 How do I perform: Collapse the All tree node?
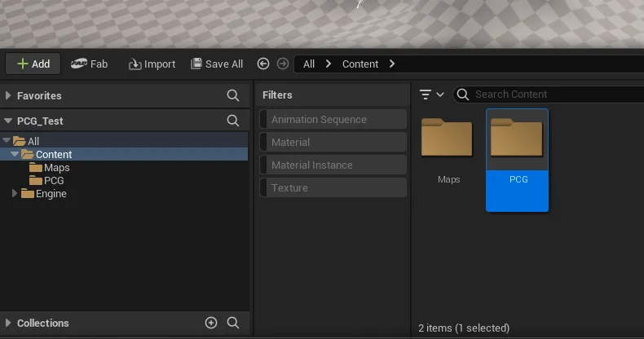[7, 141]
